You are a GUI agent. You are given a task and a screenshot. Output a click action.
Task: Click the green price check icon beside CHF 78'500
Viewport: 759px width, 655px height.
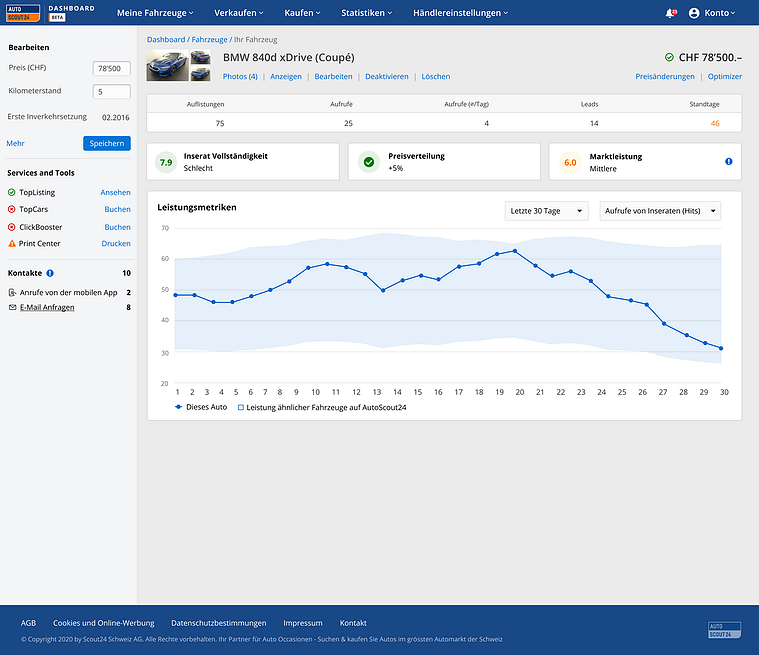[669, 57]
